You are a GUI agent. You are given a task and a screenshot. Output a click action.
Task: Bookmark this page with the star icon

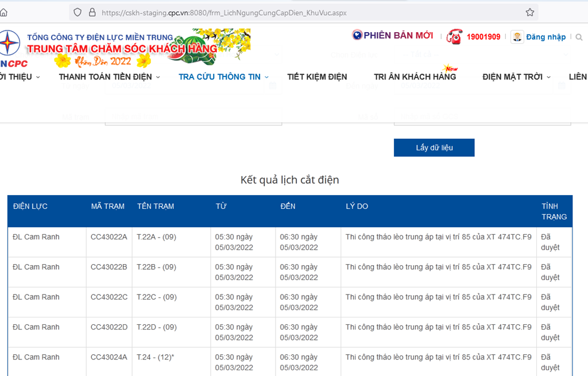point(529,12)
